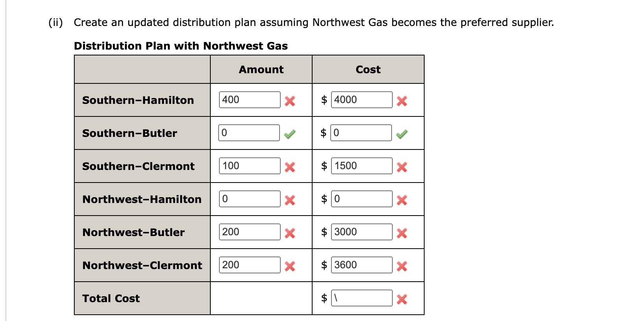This screenshot has width=644, height=321.
Task: Select the Southern-Clermont cost field showing 1500
Action: tap(361, 166)
